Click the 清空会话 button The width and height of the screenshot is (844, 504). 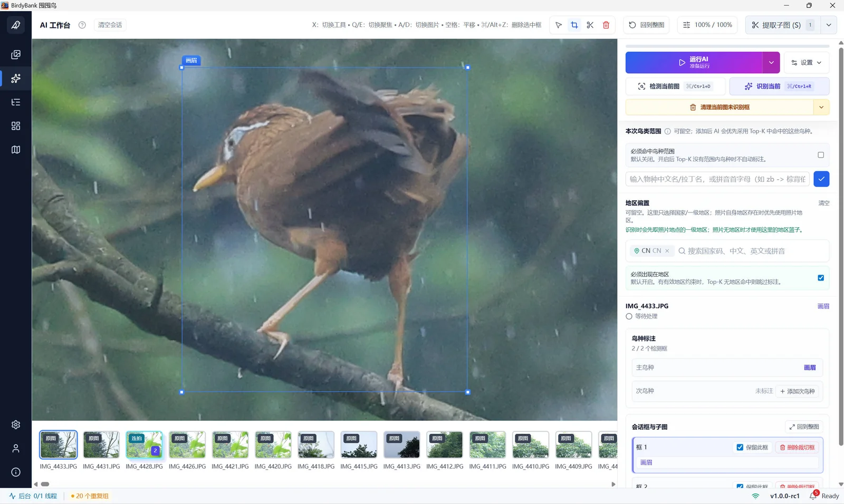(x=110, y=25)
